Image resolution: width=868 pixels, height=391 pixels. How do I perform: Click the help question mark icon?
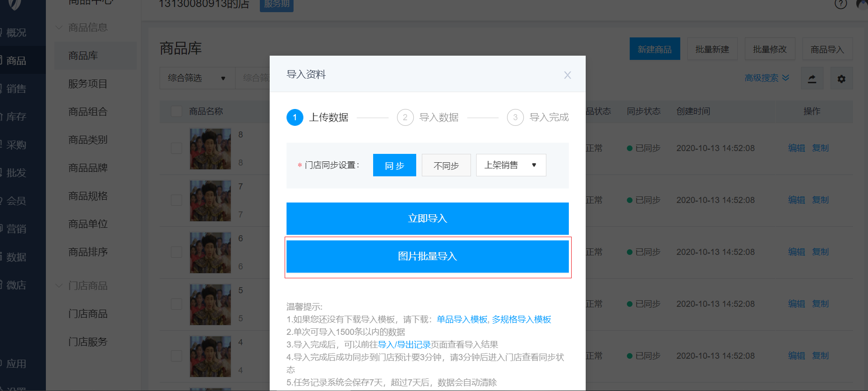840,4
